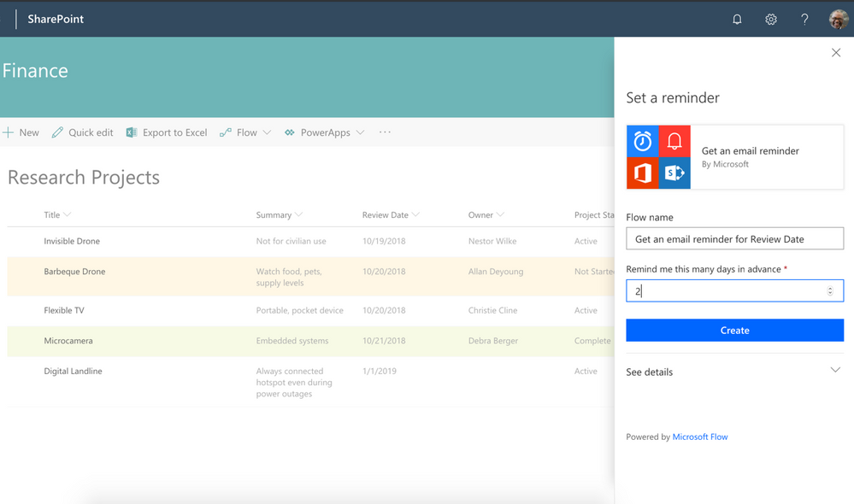Open the Invisible Drone list item
This screenshot has height=504, width=854.
click(x=72, y=241)
